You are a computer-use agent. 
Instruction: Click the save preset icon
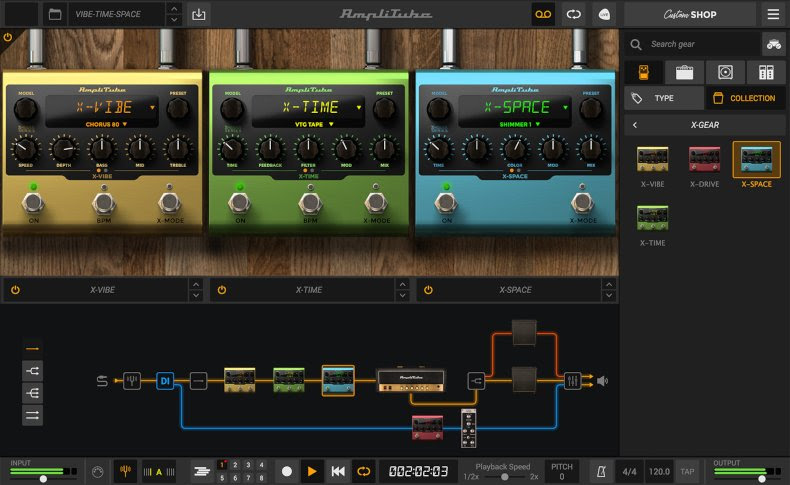click(x=198, y=14)
